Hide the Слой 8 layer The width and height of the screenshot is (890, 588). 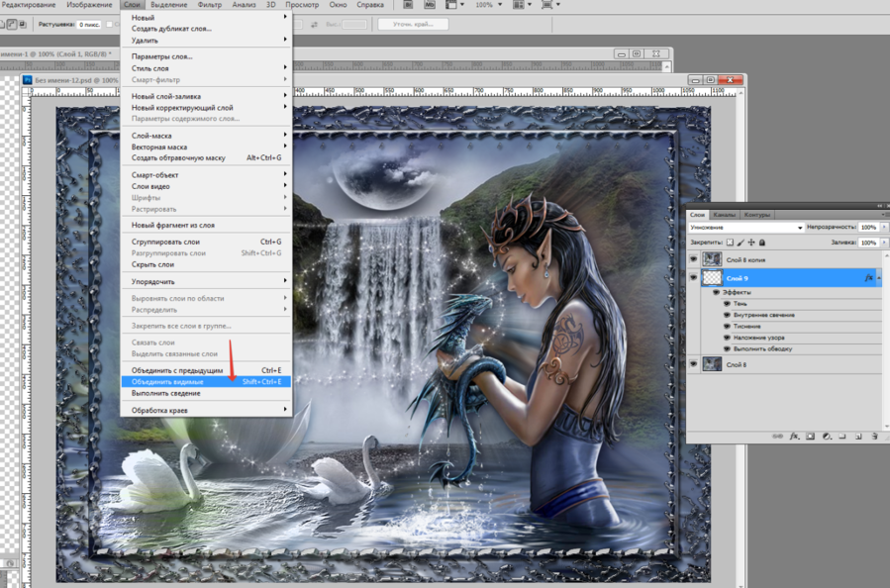(693, 364)
